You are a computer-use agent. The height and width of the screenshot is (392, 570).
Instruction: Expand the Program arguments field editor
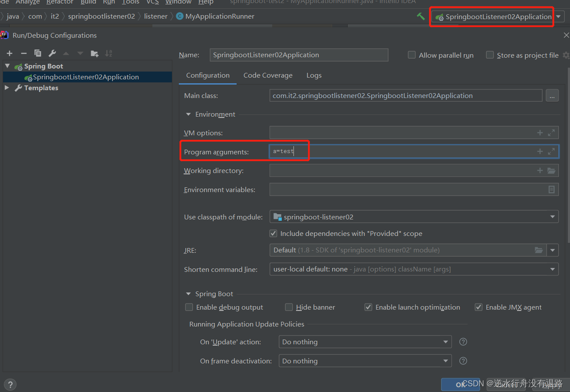tap(551, 151)
